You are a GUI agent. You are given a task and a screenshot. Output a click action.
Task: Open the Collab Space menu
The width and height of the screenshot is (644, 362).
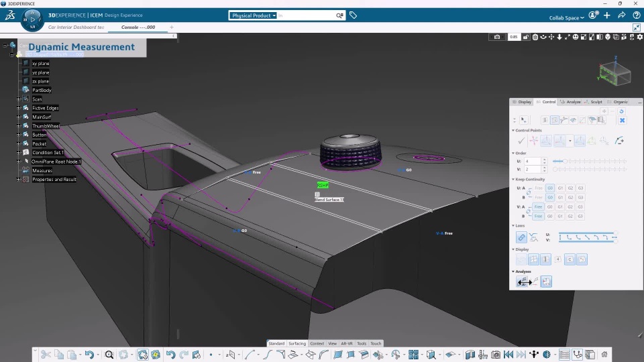tap(566, 18)
